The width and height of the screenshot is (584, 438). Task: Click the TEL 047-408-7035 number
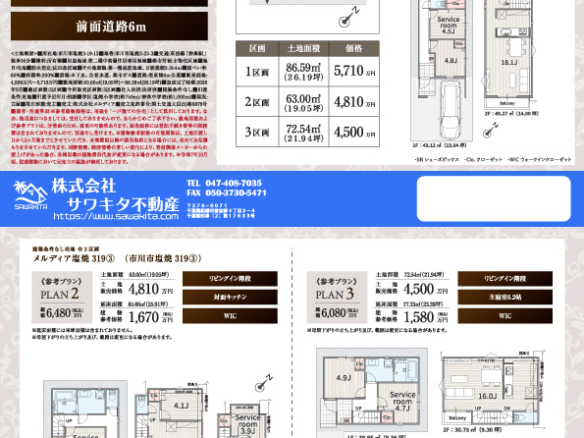pyautogui.click(x=224, y=183)
